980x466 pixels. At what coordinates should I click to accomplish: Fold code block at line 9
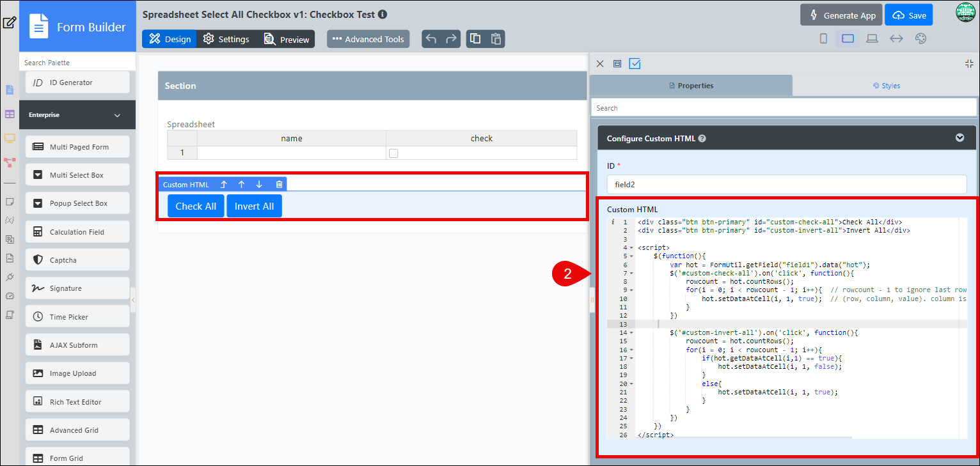coord(631,290)
